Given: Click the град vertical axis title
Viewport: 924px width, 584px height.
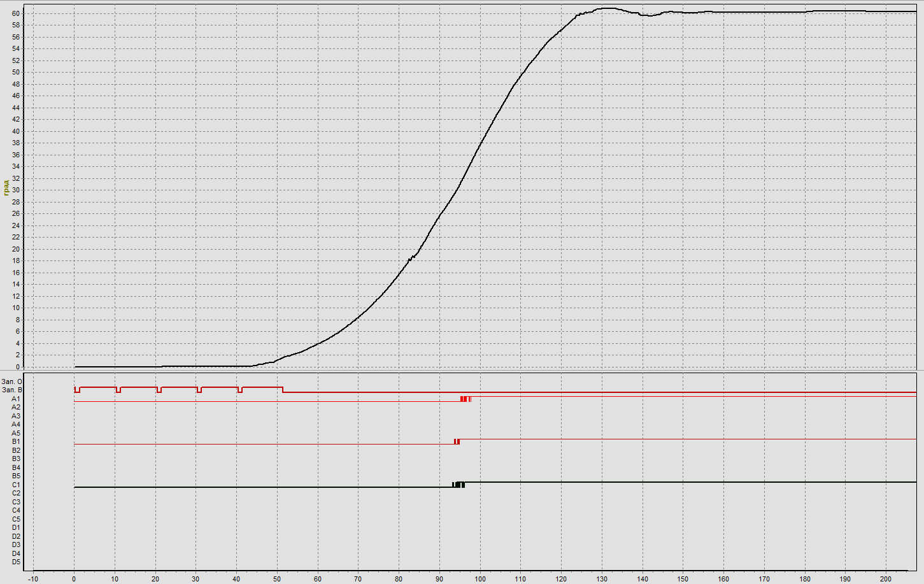Looking at the screenshot, I should coord(6,188).
